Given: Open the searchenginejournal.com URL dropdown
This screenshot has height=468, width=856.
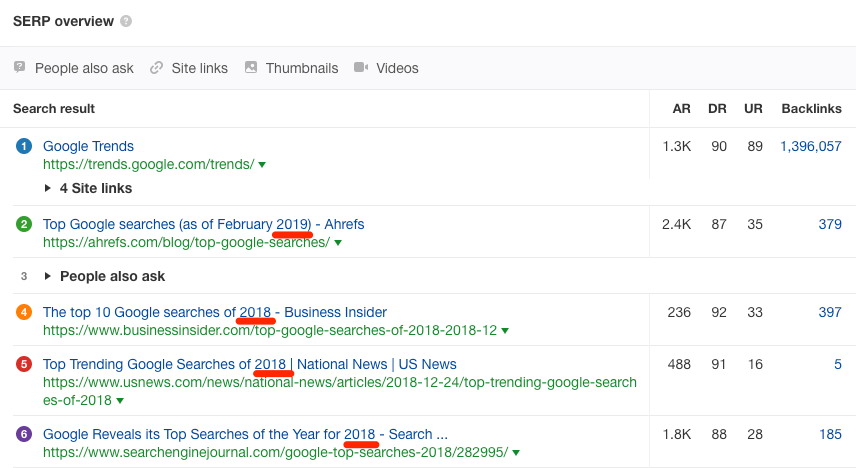Looking at the screenshot, I should (517, 453).
